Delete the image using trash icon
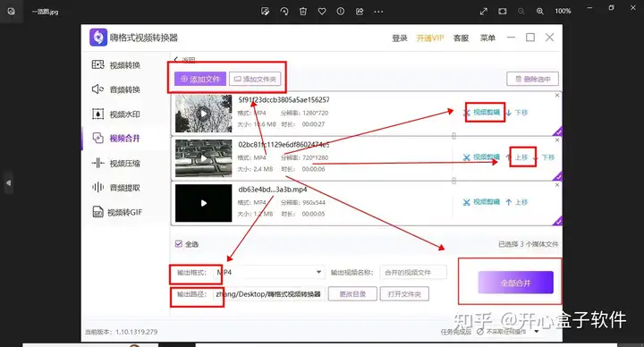 [303, 11]
